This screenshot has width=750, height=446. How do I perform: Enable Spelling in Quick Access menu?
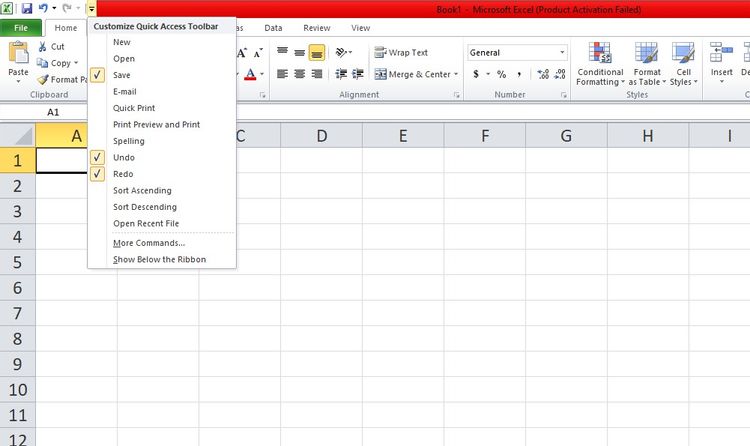pos(129,141)
